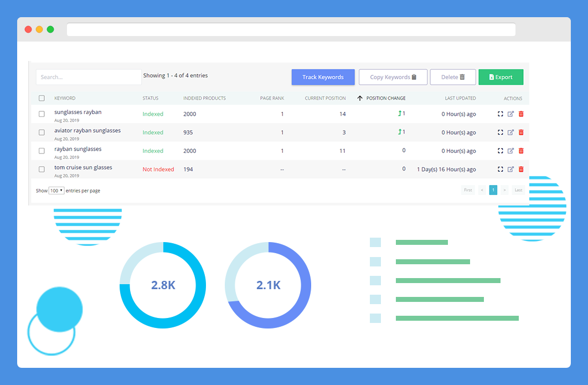The height and width of the screenshot is (385, 588).
Task: Check the sunglasses rayban row checkbox
Action: [x=42, y=114]
